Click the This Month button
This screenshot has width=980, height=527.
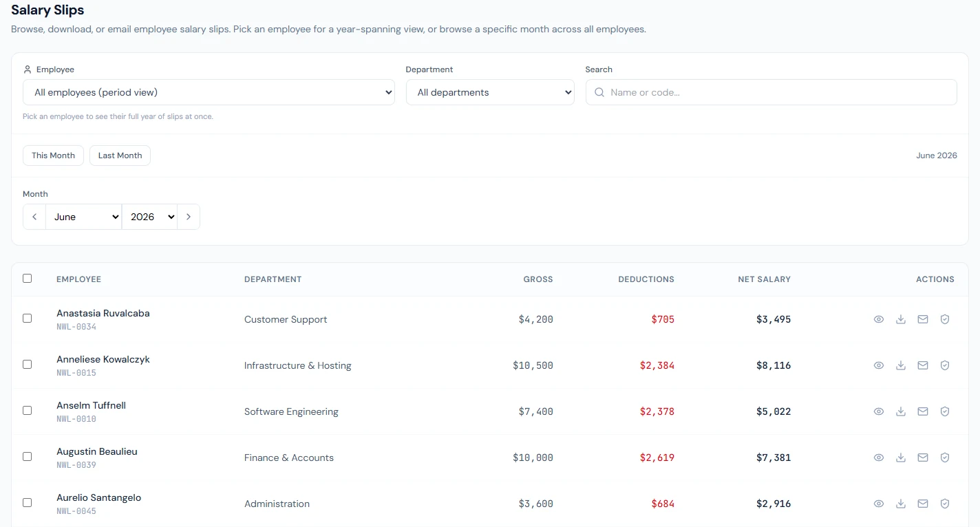click(53, 155)
